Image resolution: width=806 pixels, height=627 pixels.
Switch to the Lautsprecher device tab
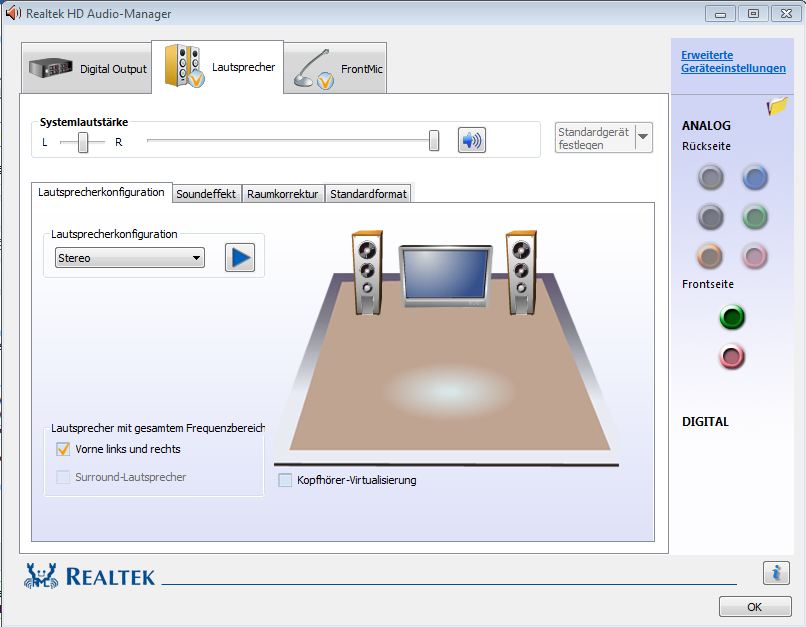(x=217, y=67)
